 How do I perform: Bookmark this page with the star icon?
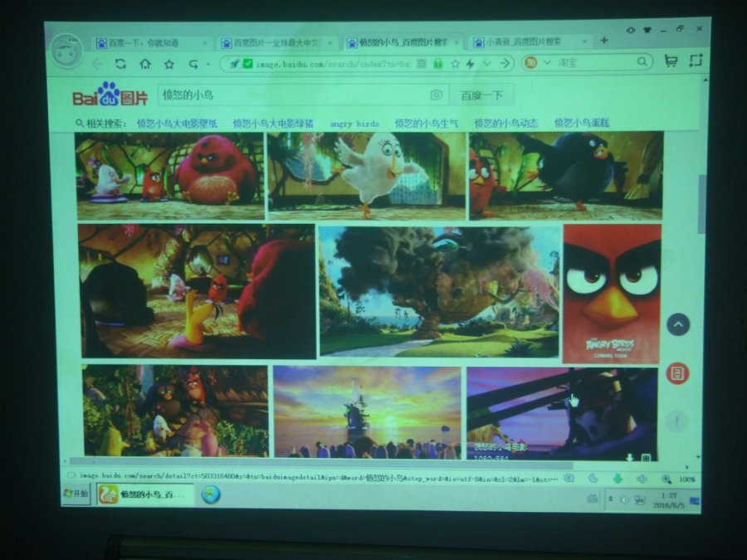coord(169,64)
